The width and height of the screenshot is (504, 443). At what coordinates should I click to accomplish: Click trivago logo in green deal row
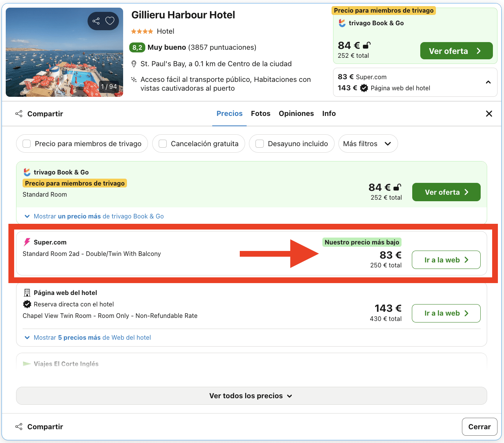coord(27,172)
